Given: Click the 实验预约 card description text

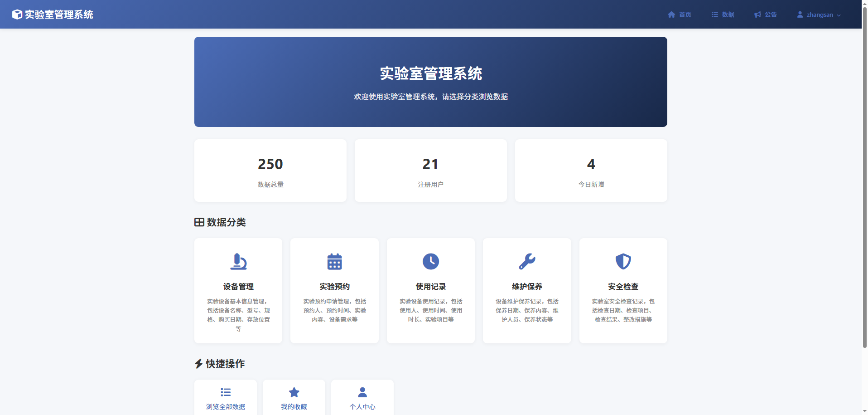Looking at the screenshot, I should [x=334, y=310].
